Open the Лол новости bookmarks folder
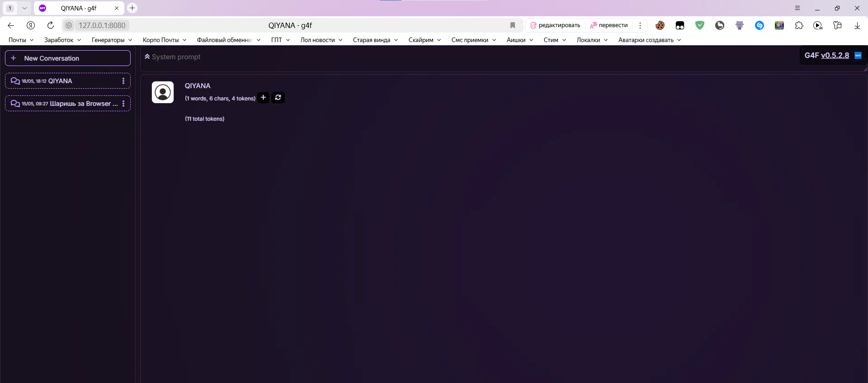This screenshot has width=868, height=383. pyautogui.click(x=321, y=40)
